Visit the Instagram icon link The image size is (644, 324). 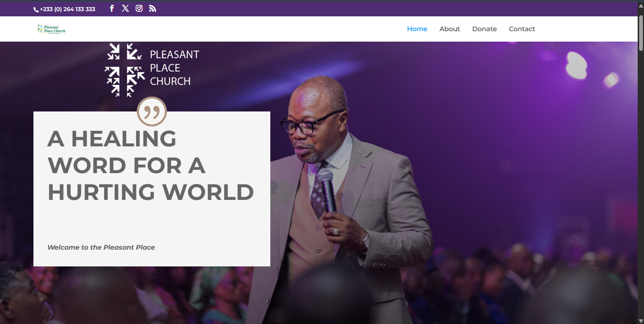[x=139, y=9]
